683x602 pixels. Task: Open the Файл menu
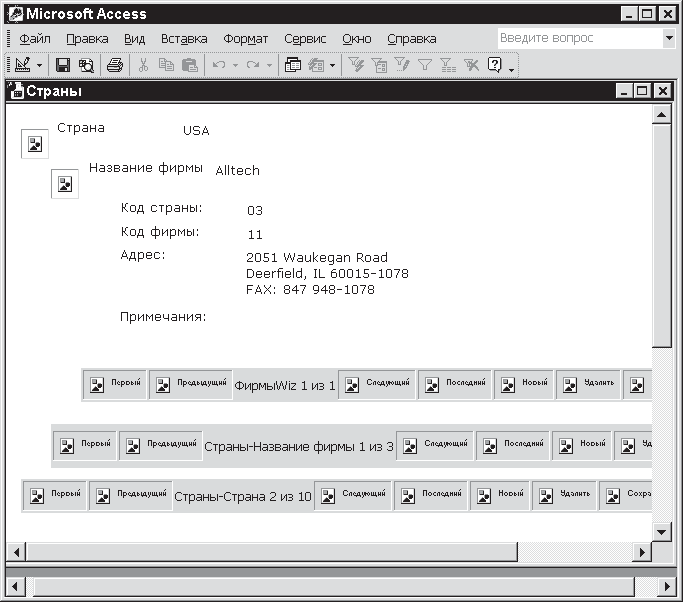35,38
